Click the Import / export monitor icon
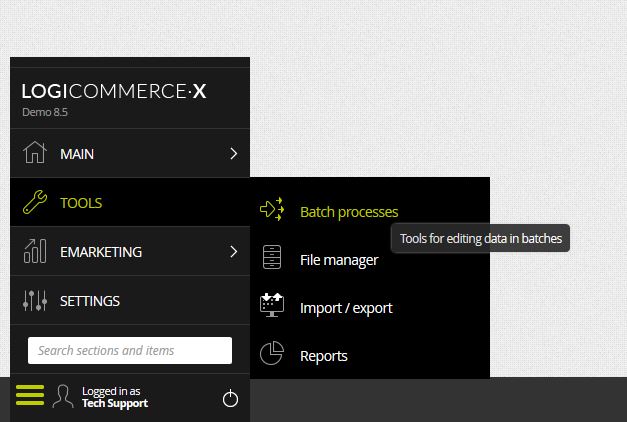The width and height of the screenshot is (627, 422). coord(272,305)
